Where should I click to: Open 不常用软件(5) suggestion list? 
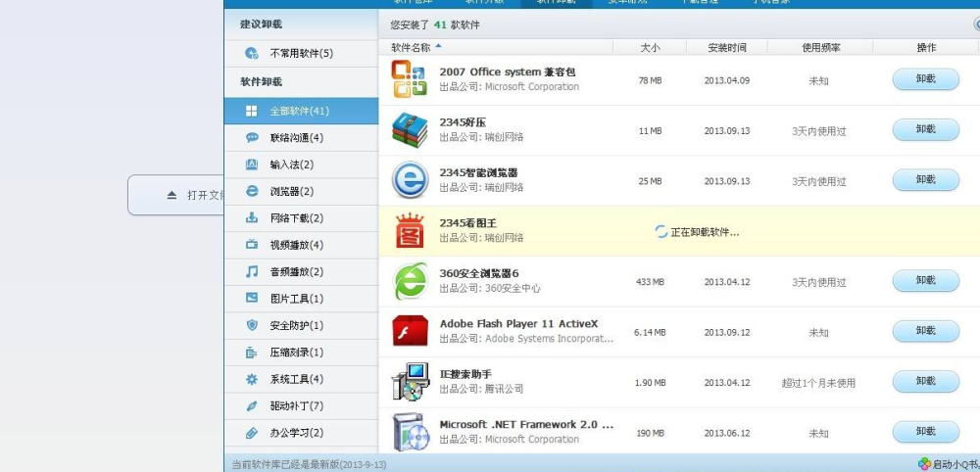(301, 53)
